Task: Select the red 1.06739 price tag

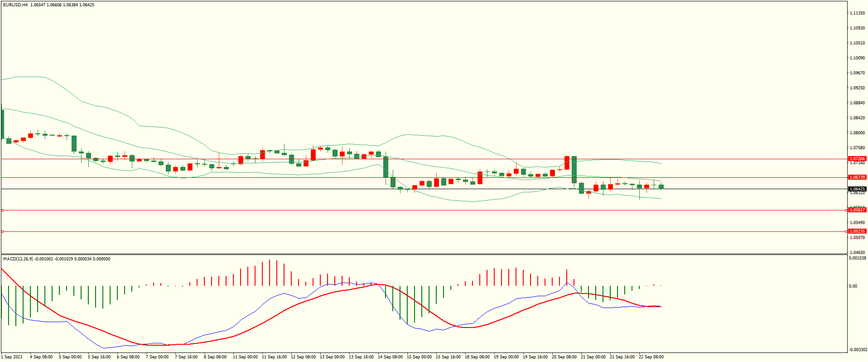Action: 857,177
